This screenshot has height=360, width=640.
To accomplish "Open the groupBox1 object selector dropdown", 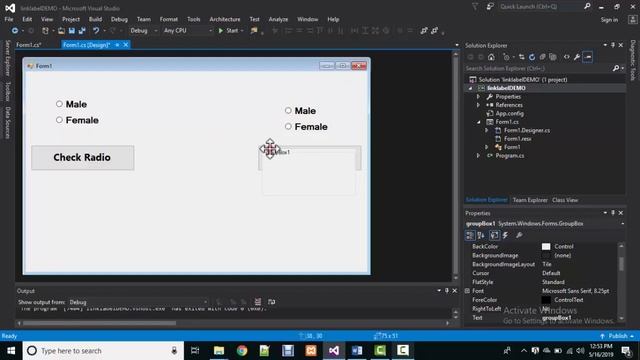I will pyautogui.click(x=623, y=224).
